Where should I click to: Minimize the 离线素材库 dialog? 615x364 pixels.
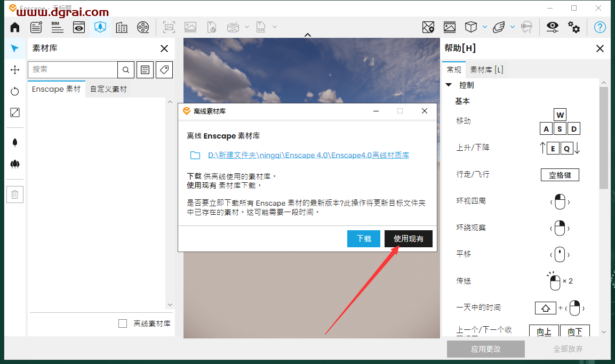coord(376,111)
